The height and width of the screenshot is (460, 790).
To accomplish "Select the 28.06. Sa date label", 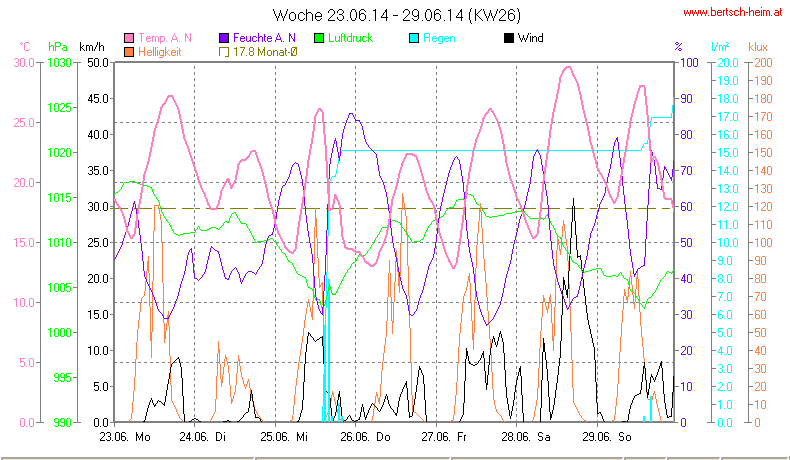I will point(528,437).
